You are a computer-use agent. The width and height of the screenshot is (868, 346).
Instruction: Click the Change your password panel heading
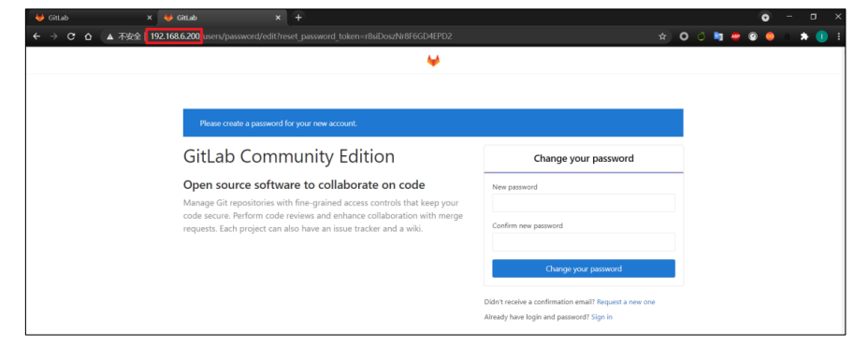(584, 158)
